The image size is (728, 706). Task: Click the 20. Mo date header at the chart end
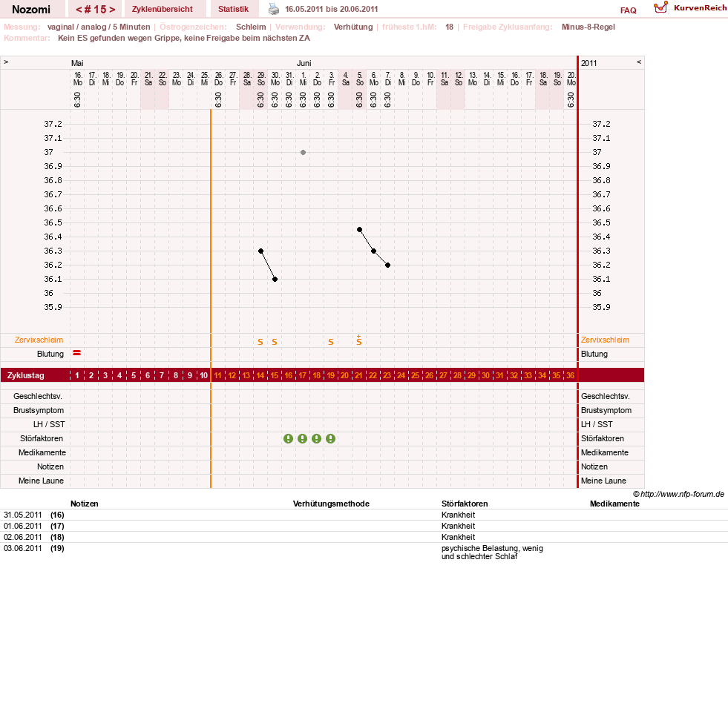pos(571,79)
